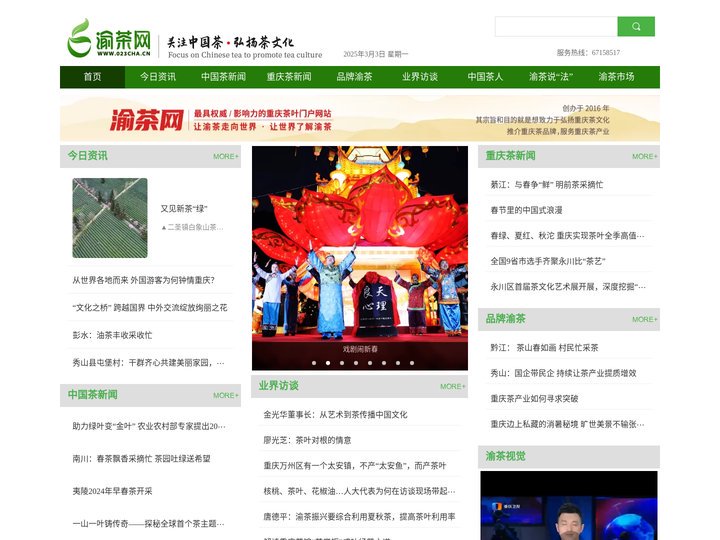Click the 戏剧闹新春 slideshow image
This screenshot has height=540, width=720.
click(360, 258)
